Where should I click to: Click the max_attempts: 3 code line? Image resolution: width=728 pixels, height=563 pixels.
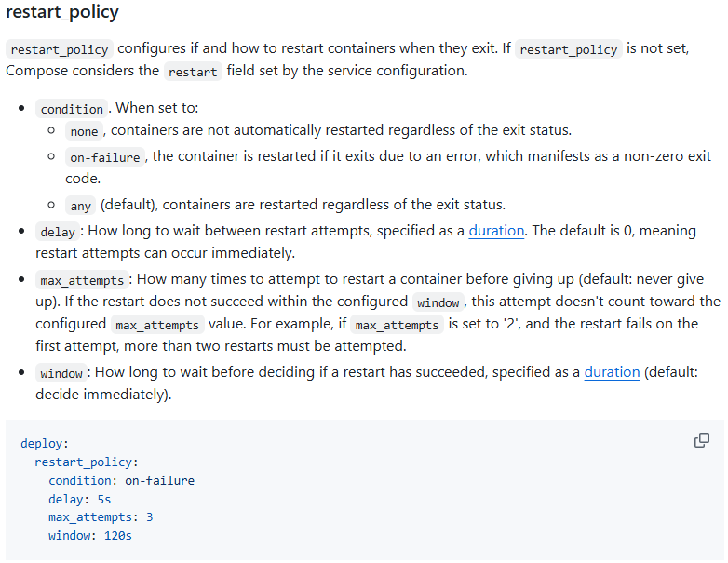click(x=101, y=517)
